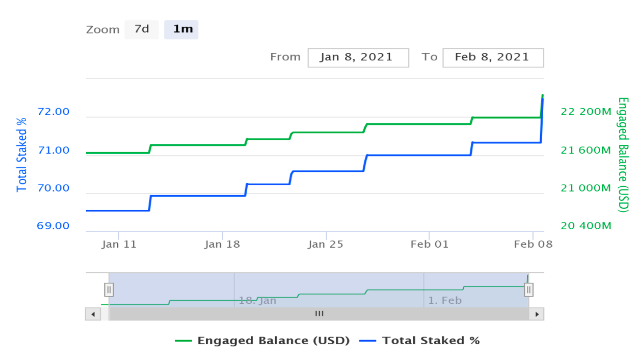This screenshot has height=350, width=644.
Task: Click the Feb 01 x-axis label
Action: click(x=429, y=244)
